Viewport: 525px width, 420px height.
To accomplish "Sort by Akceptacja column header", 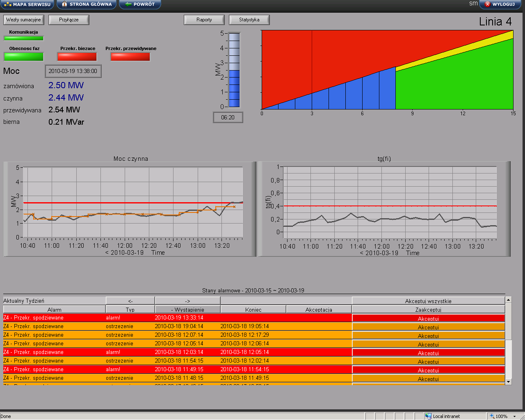I will click(x=319, y=310).
